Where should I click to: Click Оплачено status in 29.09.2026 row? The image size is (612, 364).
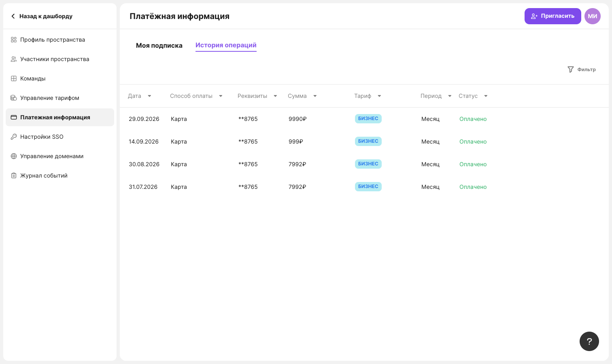pos(473,119)
